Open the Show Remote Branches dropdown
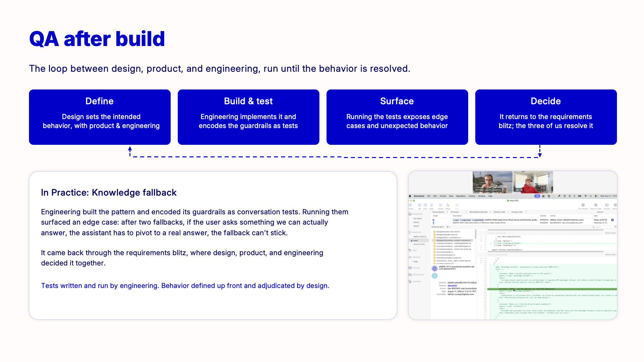The image size is (644, 362). point(480,212)
